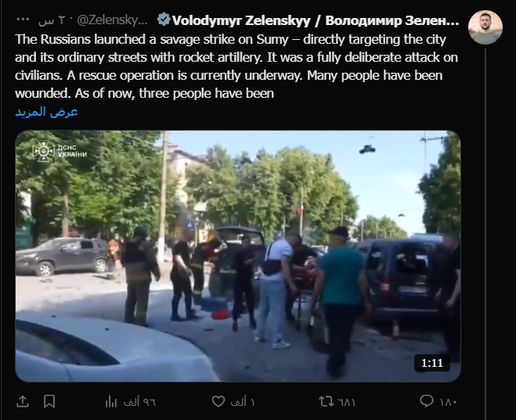This screenshot has height=420, width=516.
Task: Click the ٦٨١ repost count
Action: point(346,402)
